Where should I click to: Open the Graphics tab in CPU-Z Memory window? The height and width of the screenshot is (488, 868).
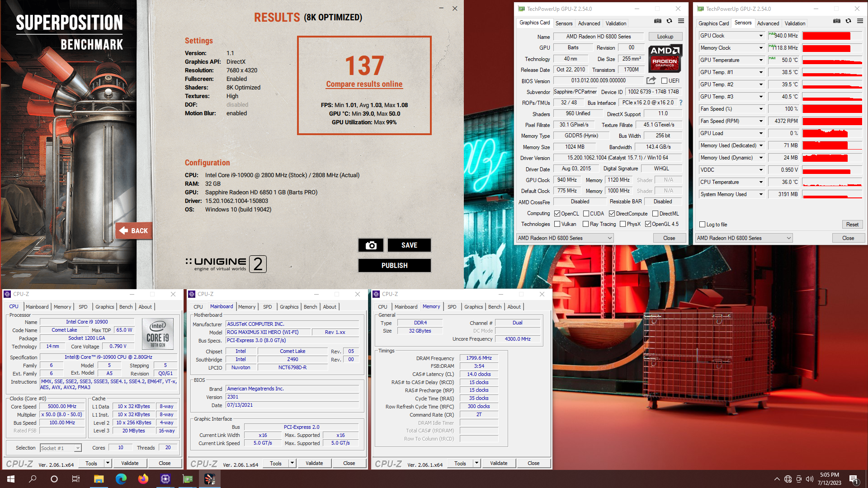473,307
